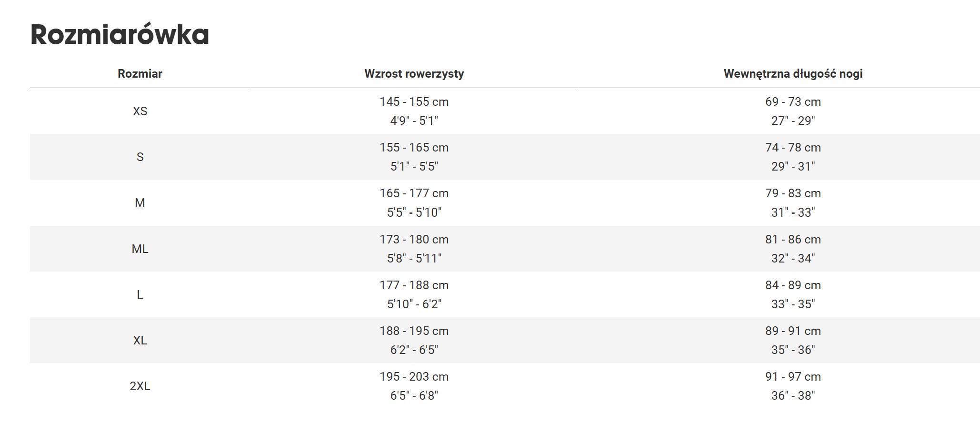Image resolution: width=980 pixels, height=424 pixels.
Task: Click the Rozmiar column header
Action: tap(140, 74)
